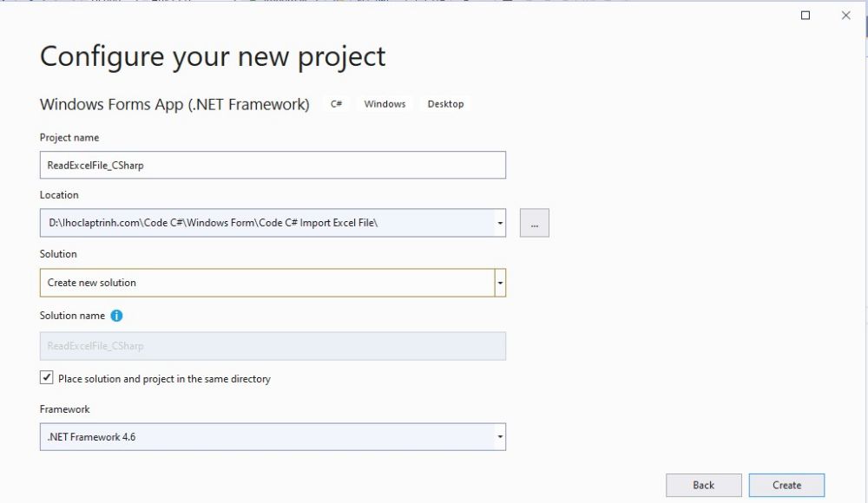Close the Configure project dialog

coord(845,16)
